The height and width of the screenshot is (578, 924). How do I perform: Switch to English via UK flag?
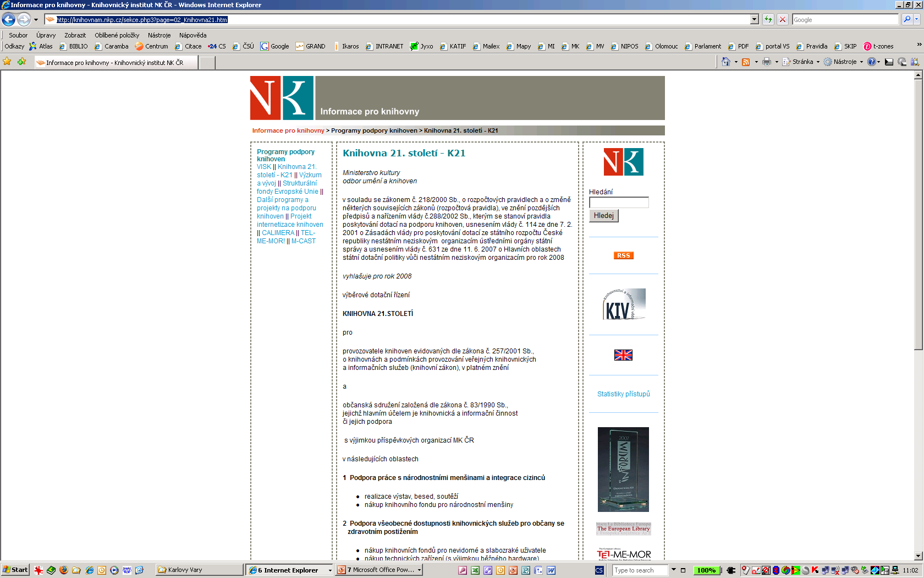pyautogui.click(x=623, y=355)
